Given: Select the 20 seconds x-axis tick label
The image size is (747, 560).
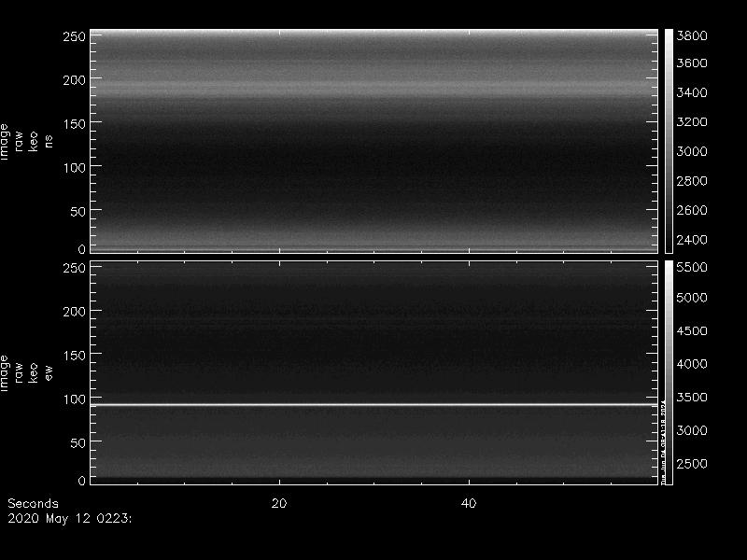Looking at the screenshot, I should pyautogui.click(x=277, y=503).
